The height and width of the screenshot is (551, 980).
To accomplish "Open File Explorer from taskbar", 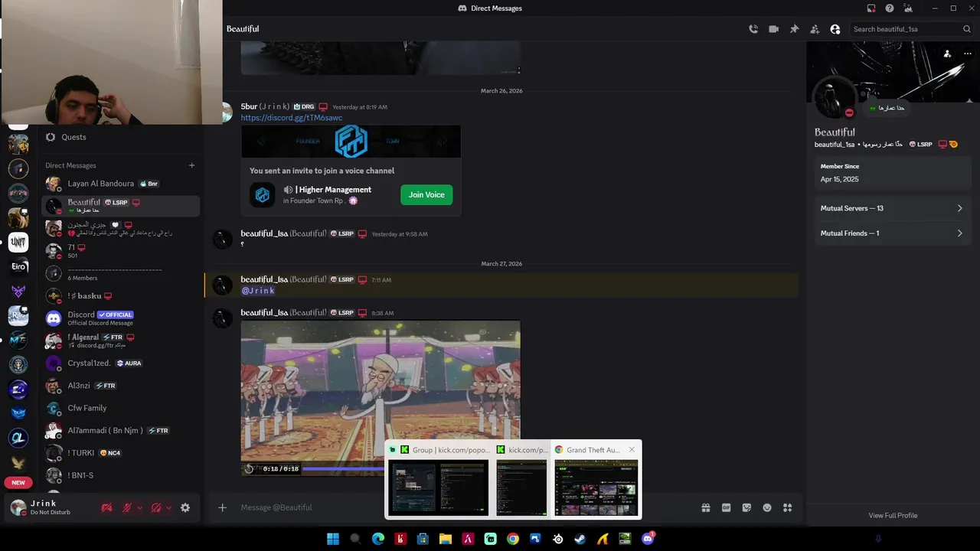I will (x=446, y=539).
